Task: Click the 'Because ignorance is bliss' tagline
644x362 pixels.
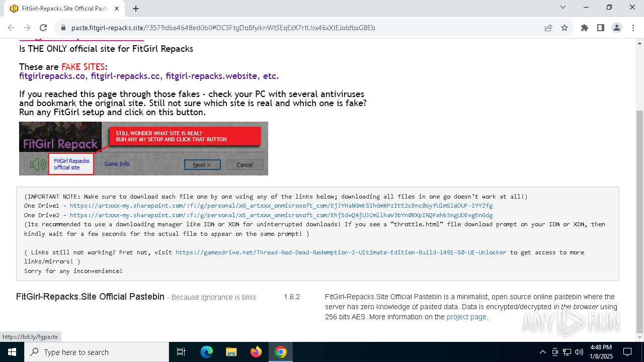Action: [214, 297]
